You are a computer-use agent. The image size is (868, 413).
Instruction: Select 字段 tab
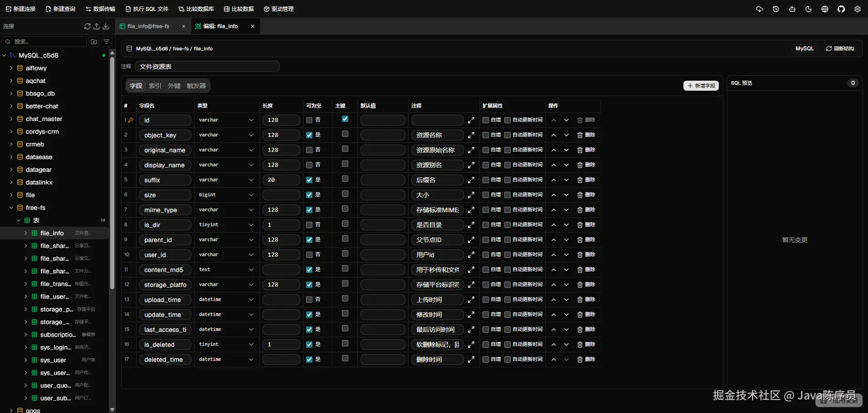click(x=136, y=86)
